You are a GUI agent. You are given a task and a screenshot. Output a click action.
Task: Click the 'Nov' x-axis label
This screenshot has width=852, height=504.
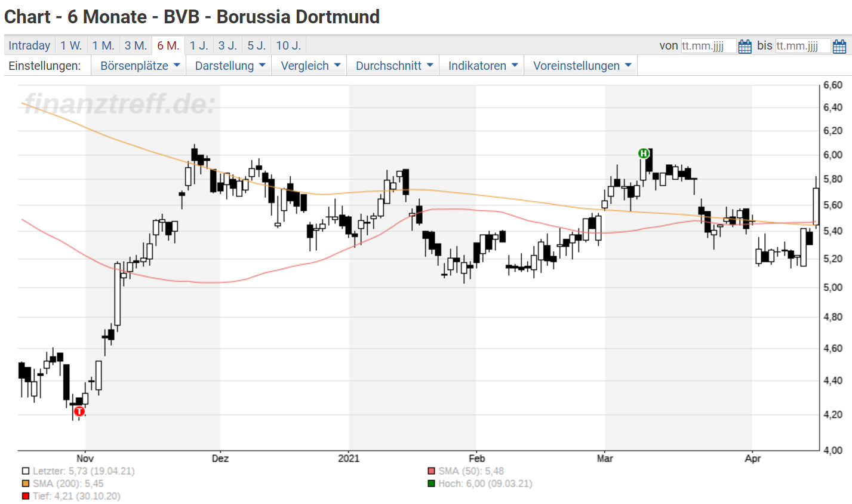click(x=85, y=459)
